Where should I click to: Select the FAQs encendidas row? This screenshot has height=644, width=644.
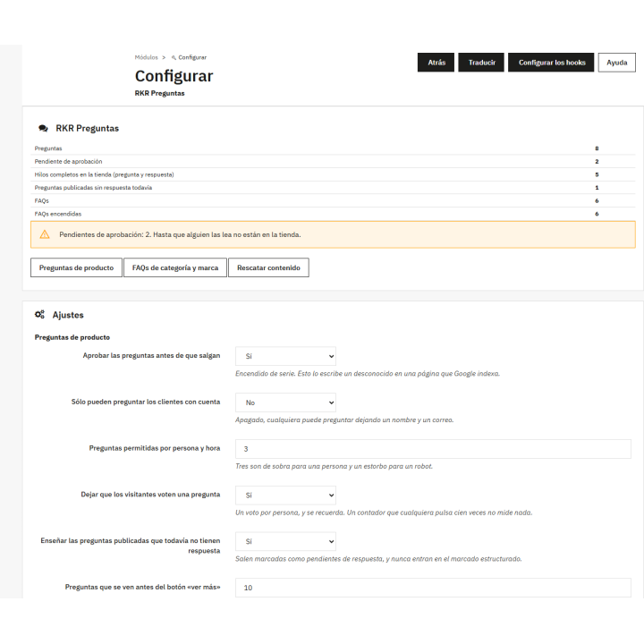[x=333, y=214]
